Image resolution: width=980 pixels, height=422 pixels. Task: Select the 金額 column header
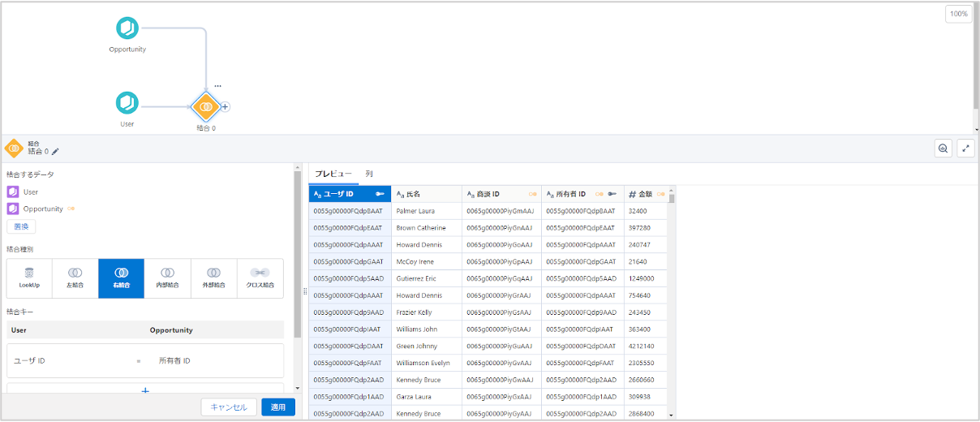[x=645, y=194]
